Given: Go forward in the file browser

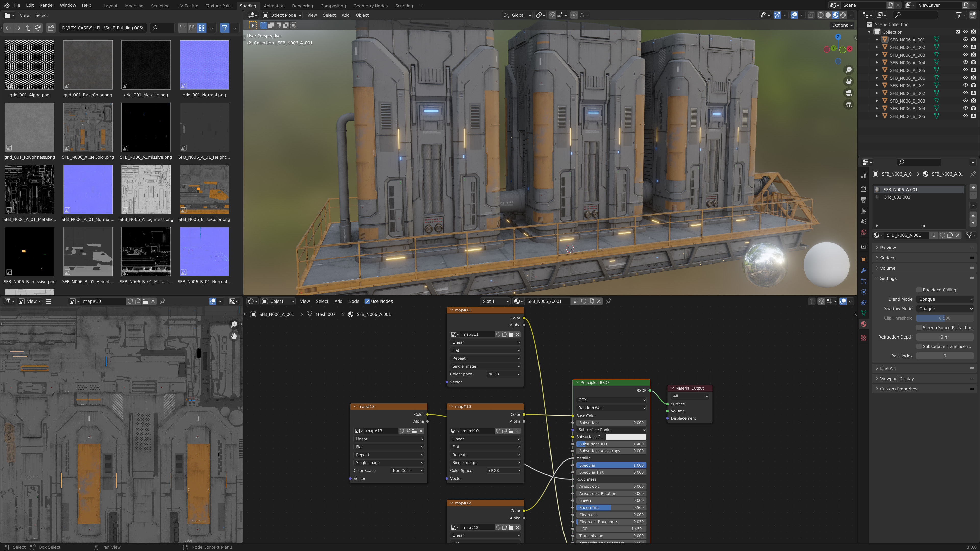Looking at the screenshot, I should [x=18, y=28].
